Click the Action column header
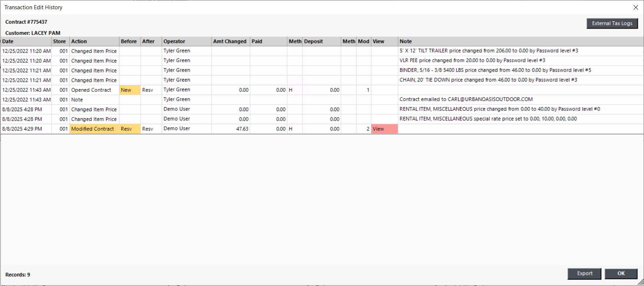 pyautogui.click(x=94, y=41)
